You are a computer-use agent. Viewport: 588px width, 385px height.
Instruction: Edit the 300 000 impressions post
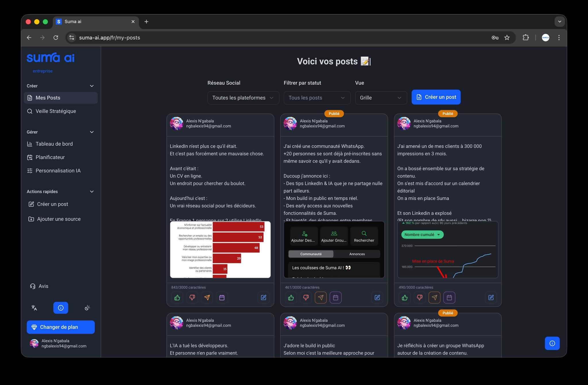(491, 298)
